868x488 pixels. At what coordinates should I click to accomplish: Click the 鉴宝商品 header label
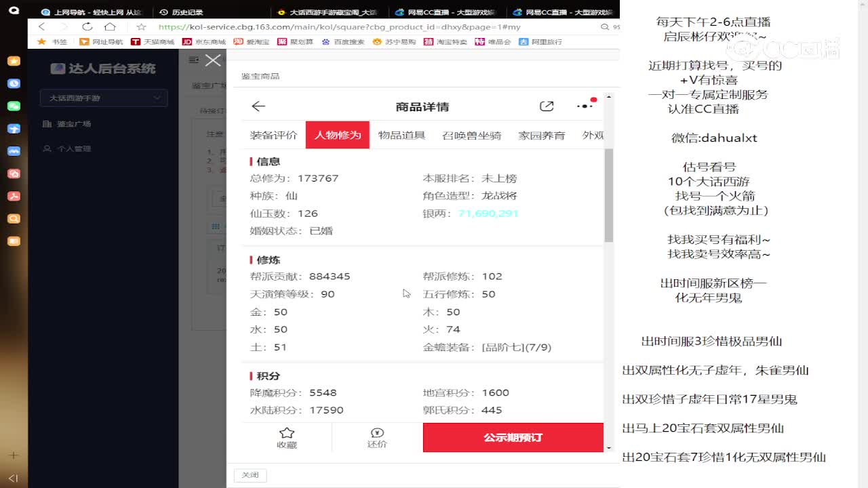tap(260, 76)
